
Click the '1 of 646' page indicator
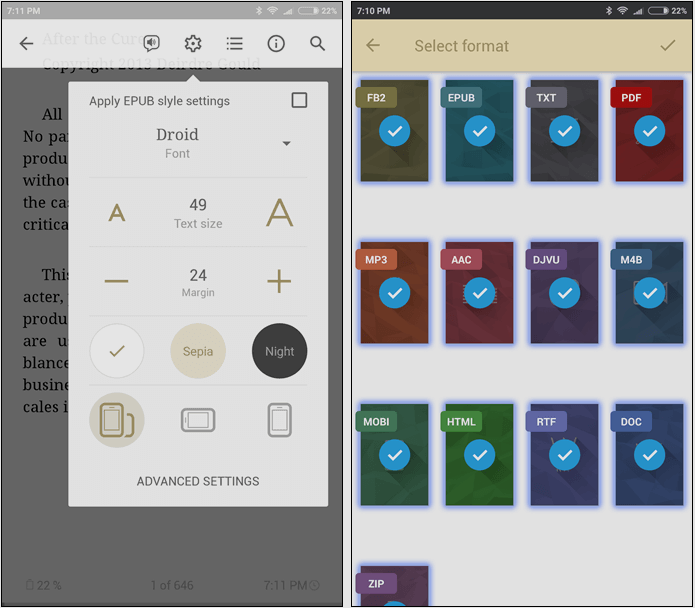[x=172, y=585]
